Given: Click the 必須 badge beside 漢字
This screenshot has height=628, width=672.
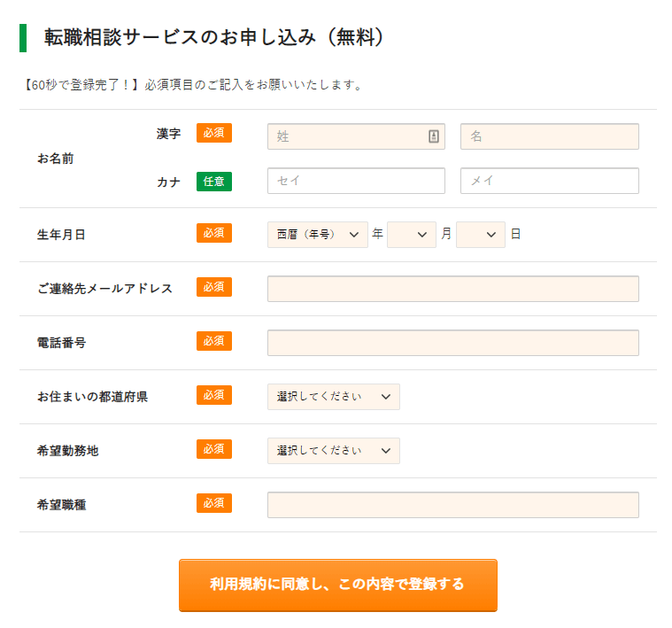Looking at the screenshot, I should click(214, 133).
